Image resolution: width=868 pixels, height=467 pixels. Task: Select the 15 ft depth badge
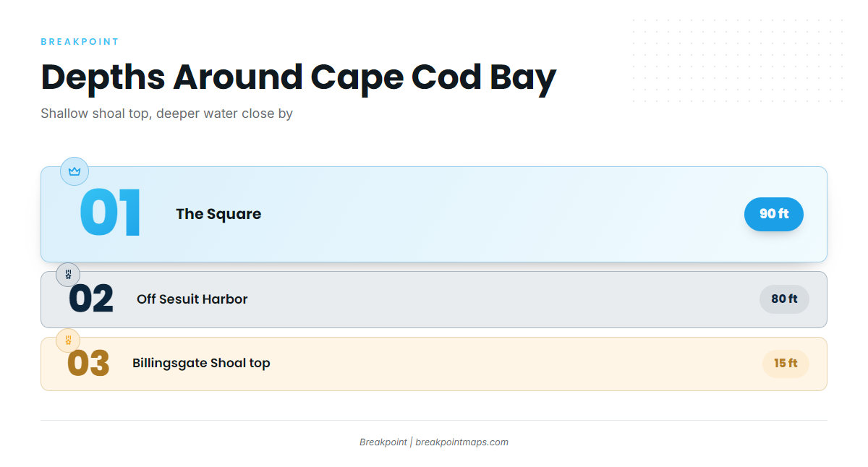point(786,364)
